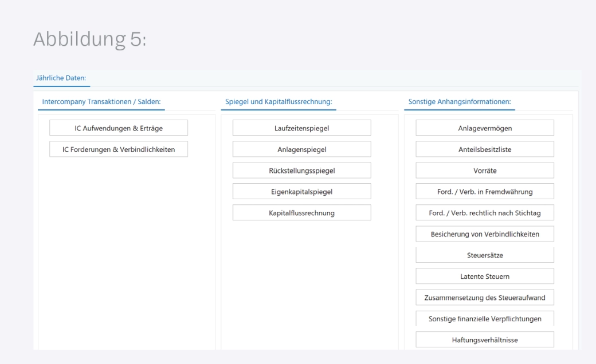The image size is (596, 364).
Task: Click Zusammensetzung des Steueraufwand button
Action: click(x=485, y=298)
